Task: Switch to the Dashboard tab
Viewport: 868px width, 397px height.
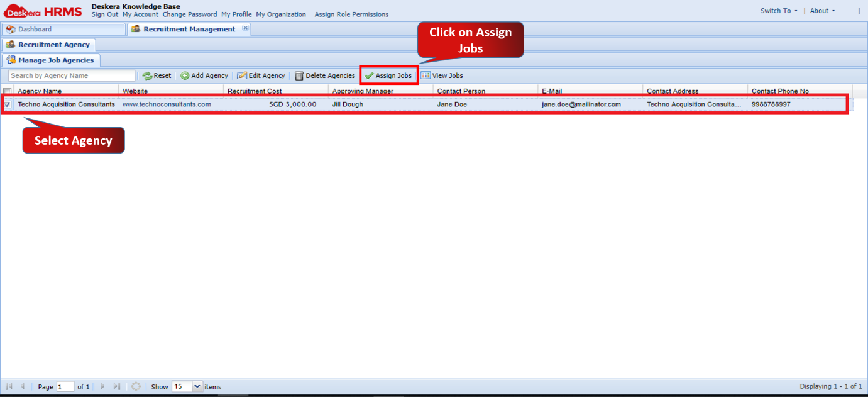Action: [35, 29]
